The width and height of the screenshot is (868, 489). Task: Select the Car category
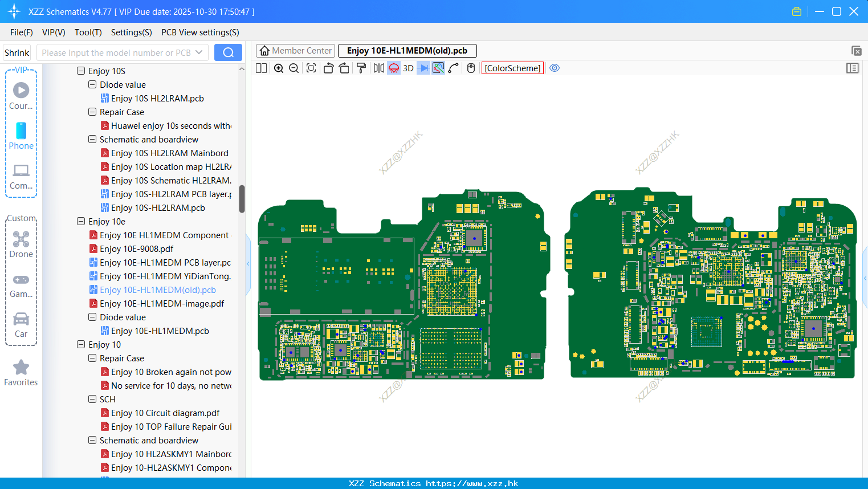click(21, 325)
